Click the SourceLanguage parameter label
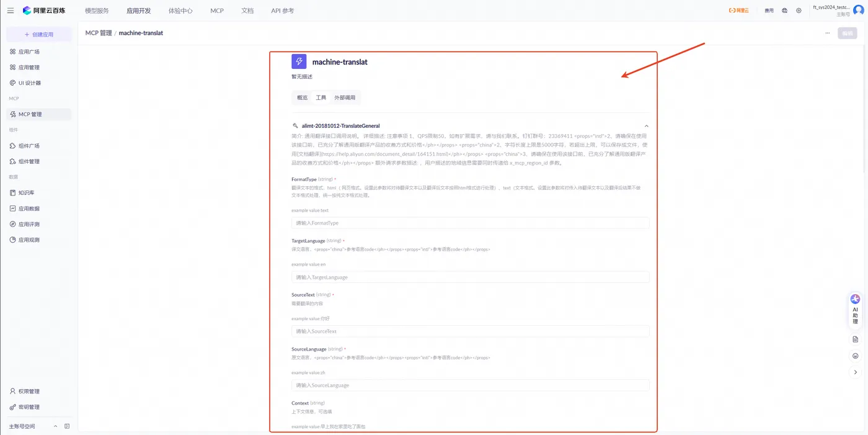The height and width of the screenshot is (435, 868). [308, 349]
